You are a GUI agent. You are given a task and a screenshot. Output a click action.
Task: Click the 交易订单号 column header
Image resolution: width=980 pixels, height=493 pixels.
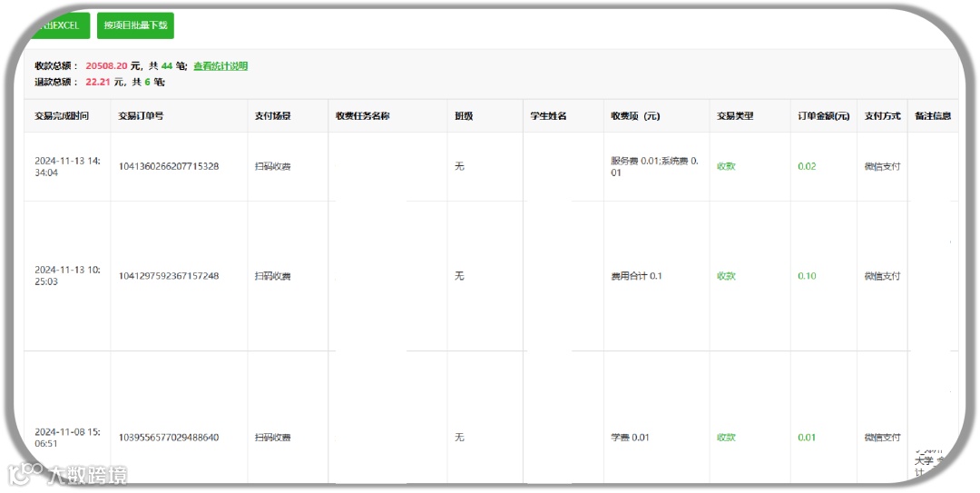pos(141,115)
